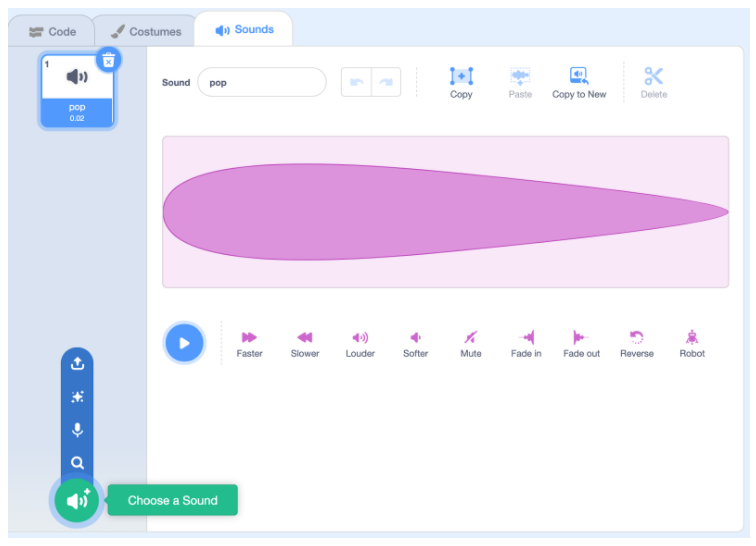Apply the Faster effect

[249, 344]
